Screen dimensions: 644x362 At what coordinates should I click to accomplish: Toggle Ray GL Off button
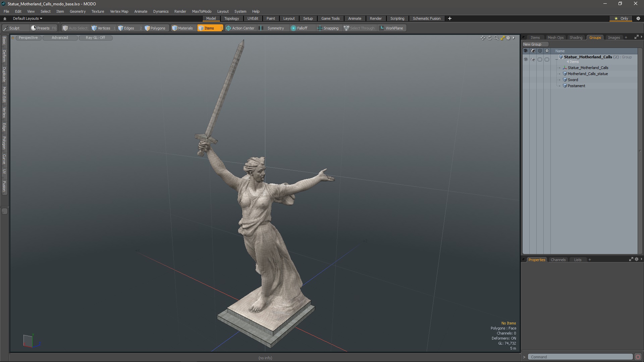95,38
